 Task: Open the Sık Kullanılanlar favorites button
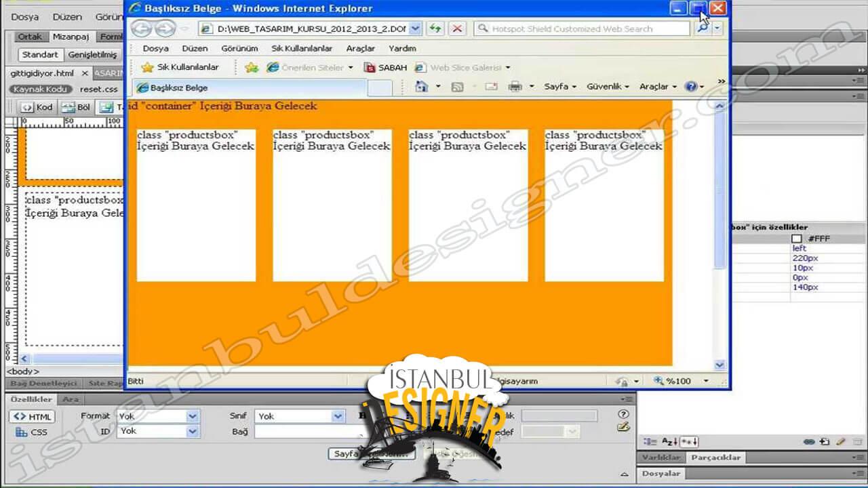180,67
